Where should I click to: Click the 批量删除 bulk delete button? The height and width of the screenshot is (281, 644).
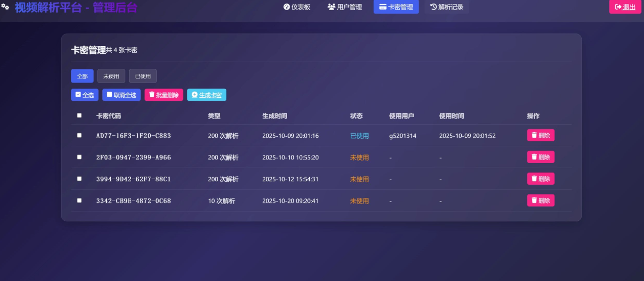click(164, 95)
